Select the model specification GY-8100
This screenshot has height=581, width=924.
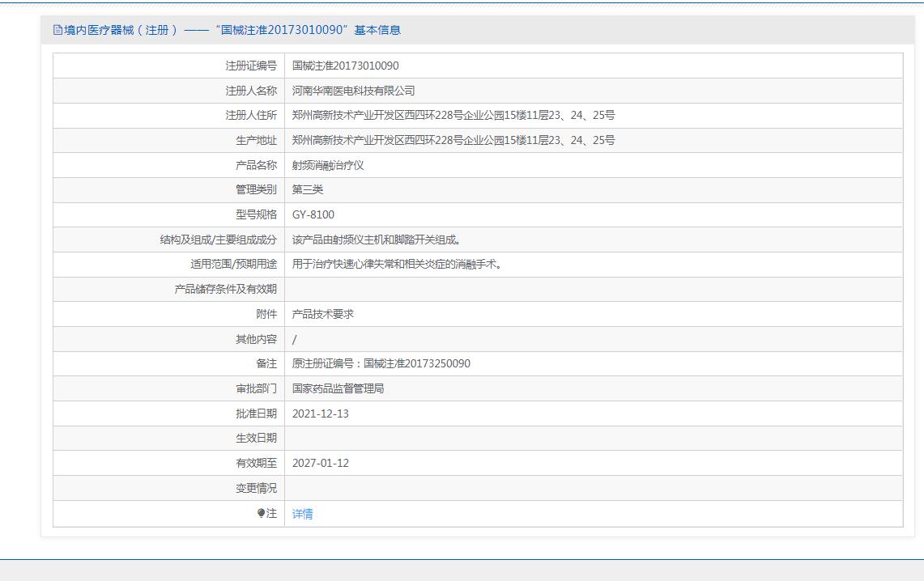click(313, 214)
